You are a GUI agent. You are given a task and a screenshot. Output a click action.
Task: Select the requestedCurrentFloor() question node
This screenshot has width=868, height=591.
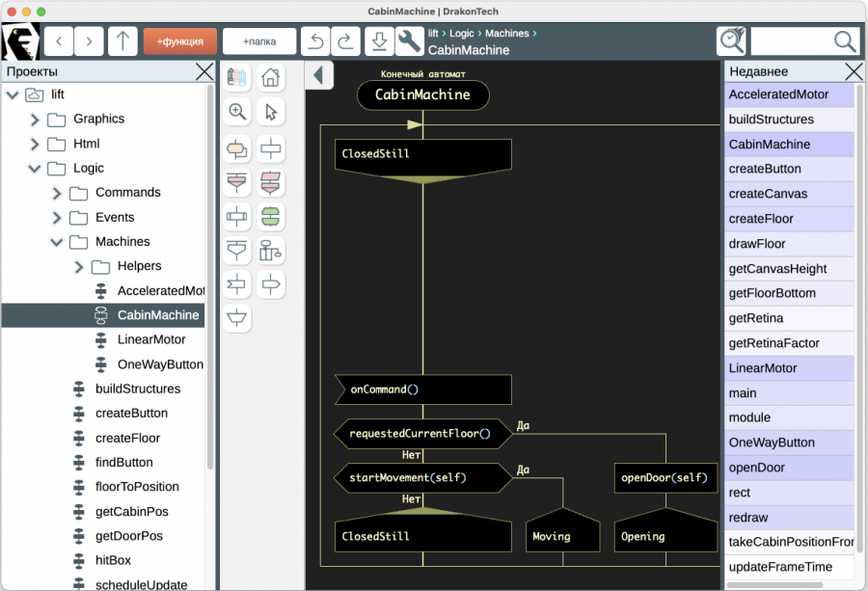(423, 434)
